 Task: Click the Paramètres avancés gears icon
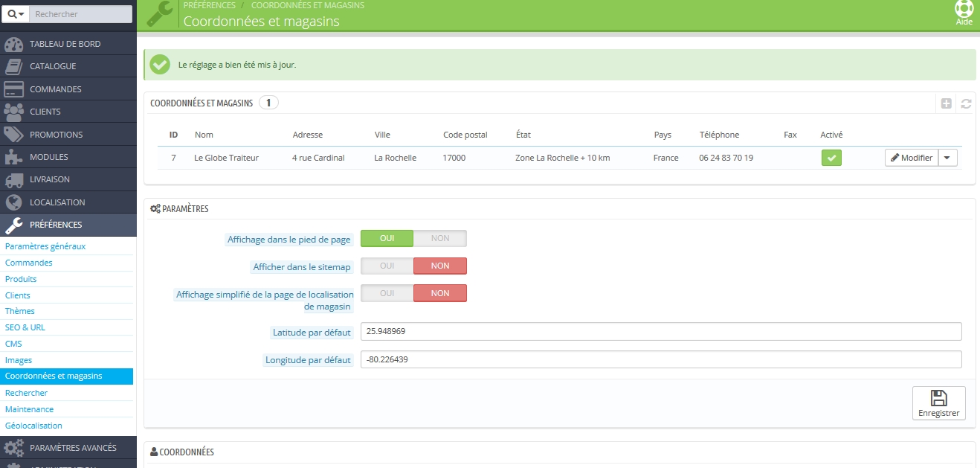click(14, 448)
